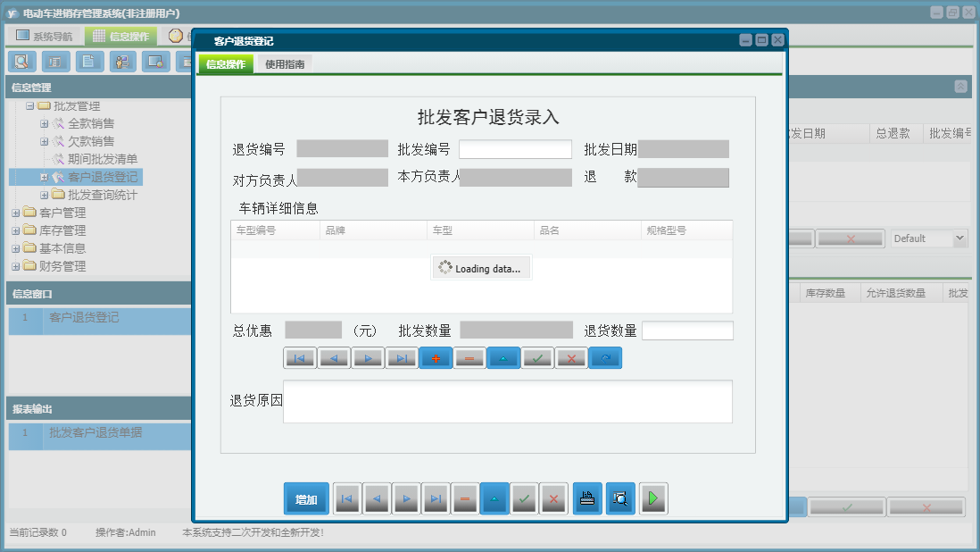Click the green play arrow button

coord(653,499)
